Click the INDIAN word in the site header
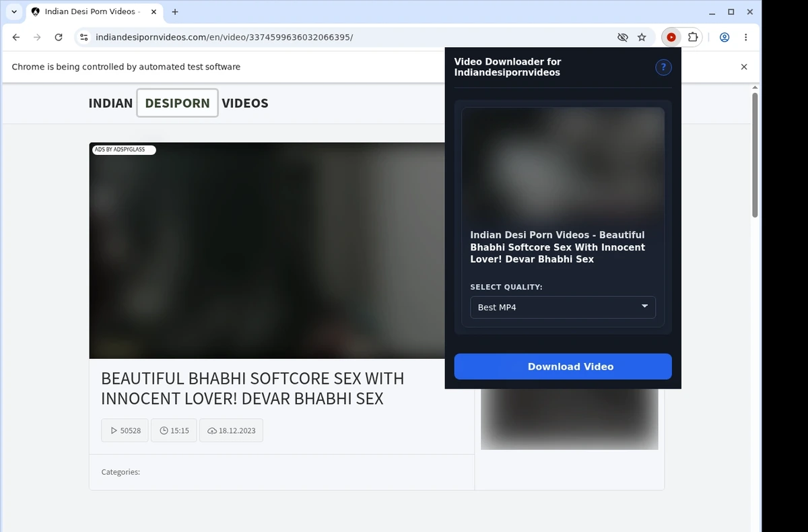 pyautogui.click(x=110, y=103)
